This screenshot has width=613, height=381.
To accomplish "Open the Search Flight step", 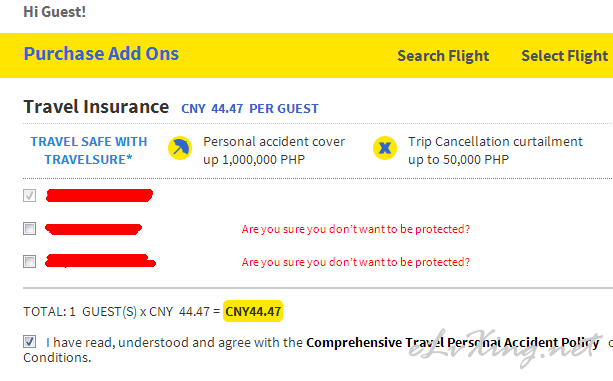I will click(443, 56).
